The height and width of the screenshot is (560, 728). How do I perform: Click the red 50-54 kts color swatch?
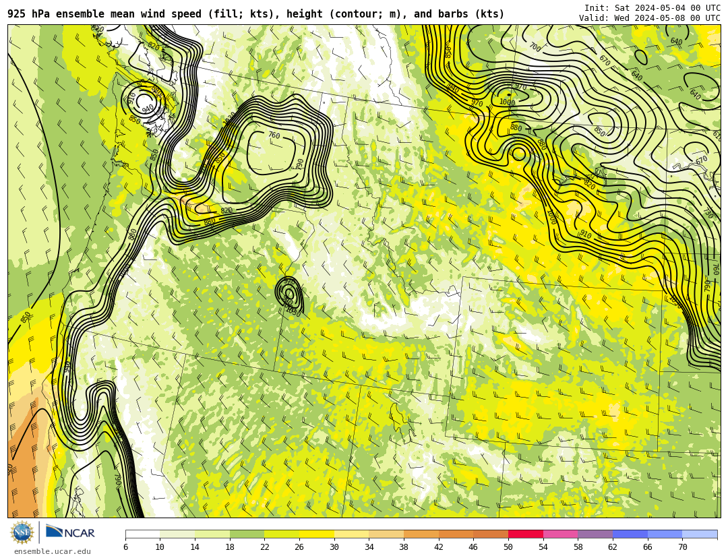(526, 534)
